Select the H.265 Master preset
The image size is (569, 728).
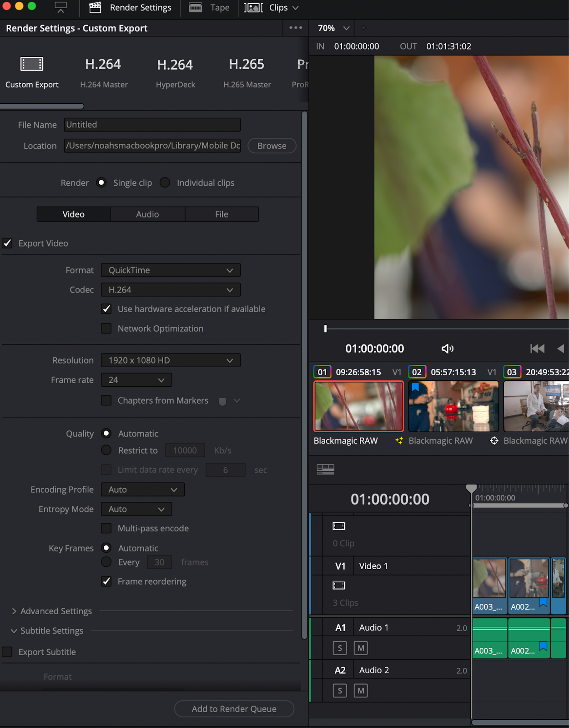247,71
